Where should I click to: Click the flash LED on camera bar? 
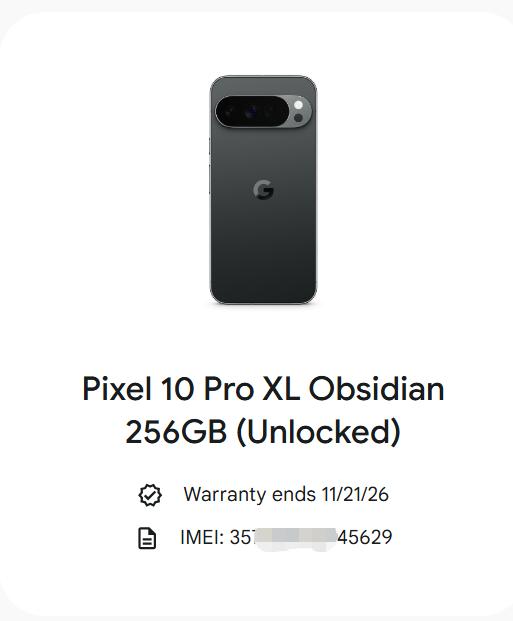coord(298,105)
